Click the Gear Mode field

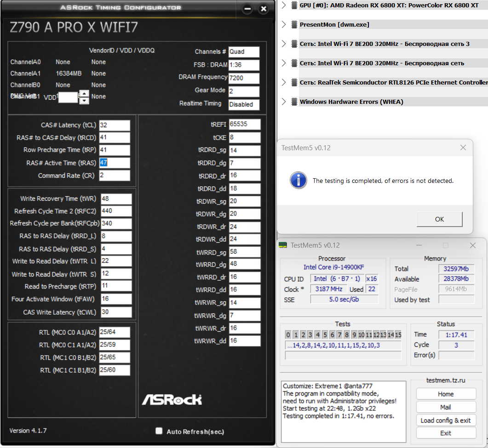coord(244,91)
